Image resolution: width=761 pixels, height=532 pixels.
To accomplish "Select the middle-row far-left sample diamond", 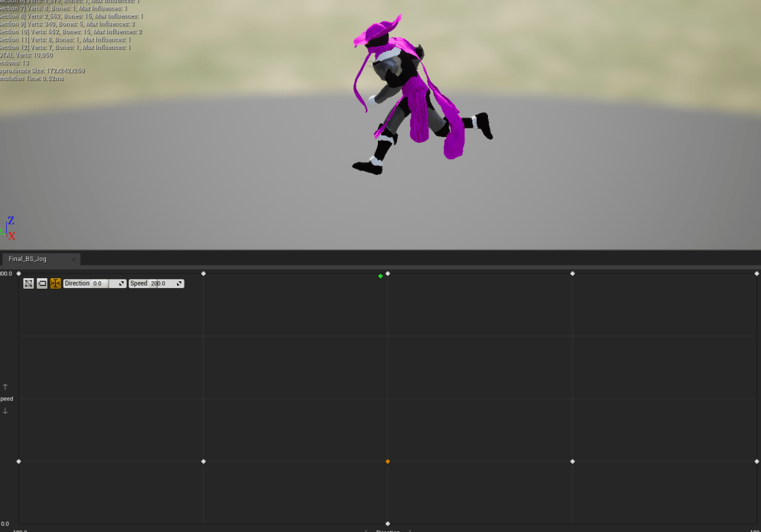I will [x=19, y=461].
